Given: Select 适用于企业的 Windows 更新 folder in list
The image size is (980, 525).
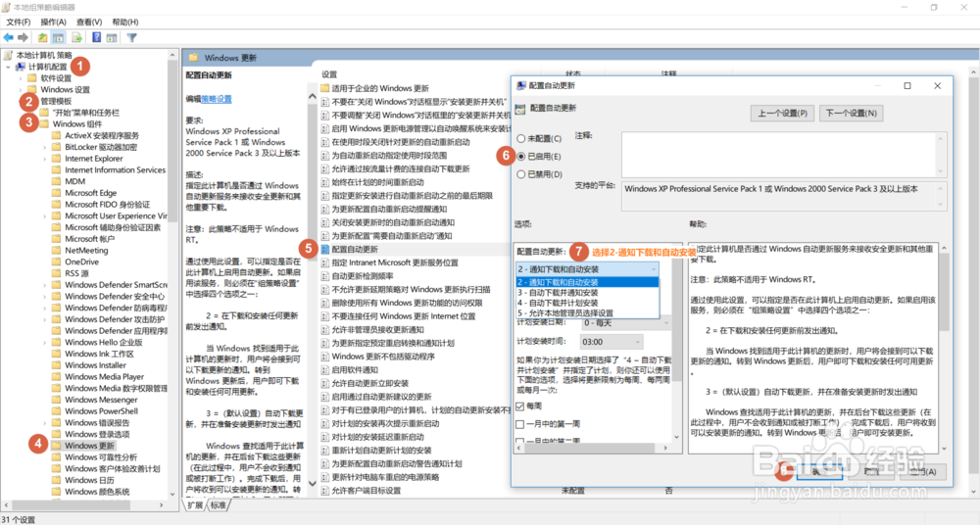Looking at the screenshot, I should point(380,89).
